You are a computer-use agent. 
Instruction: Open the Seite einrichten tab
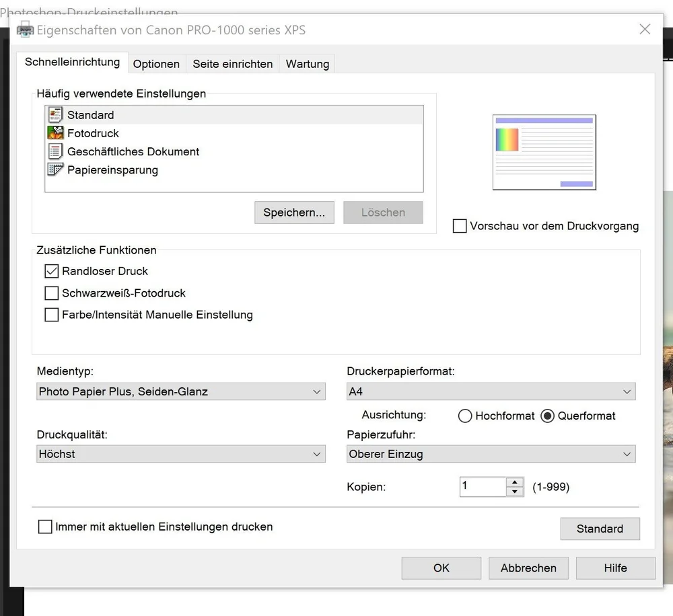(x=233, y=64)
